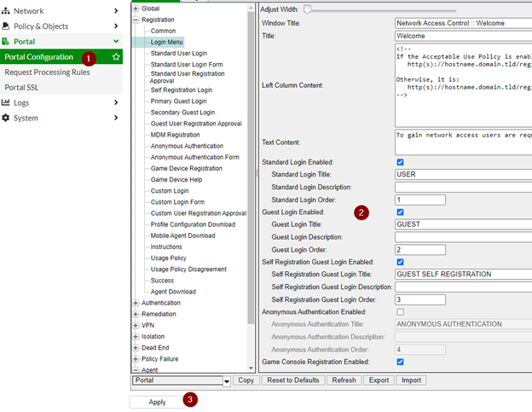Click the Standard Login Title field
Image resolution: width=532 pixels, height=412 pixels.
[464, 174]
